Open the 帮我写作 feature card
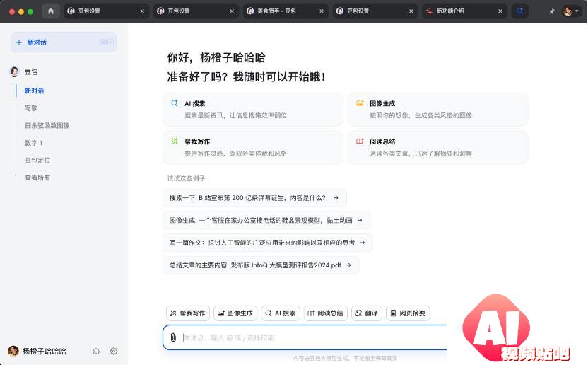 tap(253, 147)
